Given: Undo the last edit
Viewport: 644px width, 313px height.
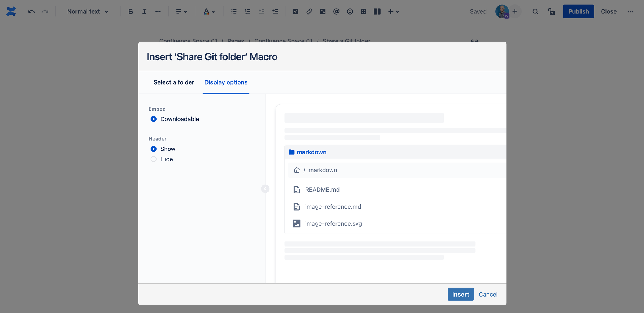Looking at the screenshot, I should click(x=31, y=11).
